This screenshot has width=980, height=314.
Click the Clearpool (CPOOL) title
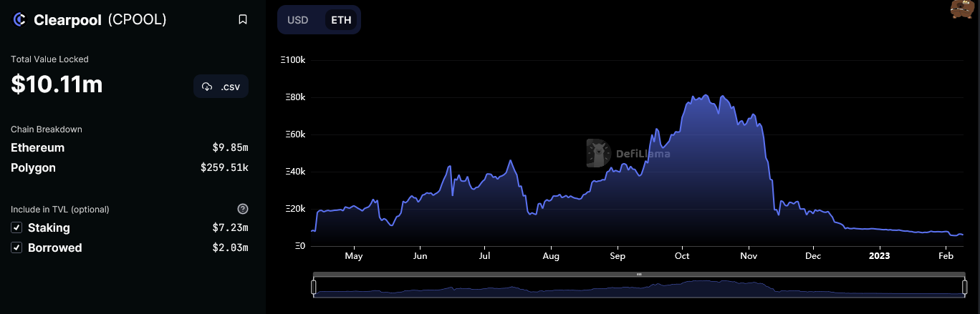(x=100, y=20)
